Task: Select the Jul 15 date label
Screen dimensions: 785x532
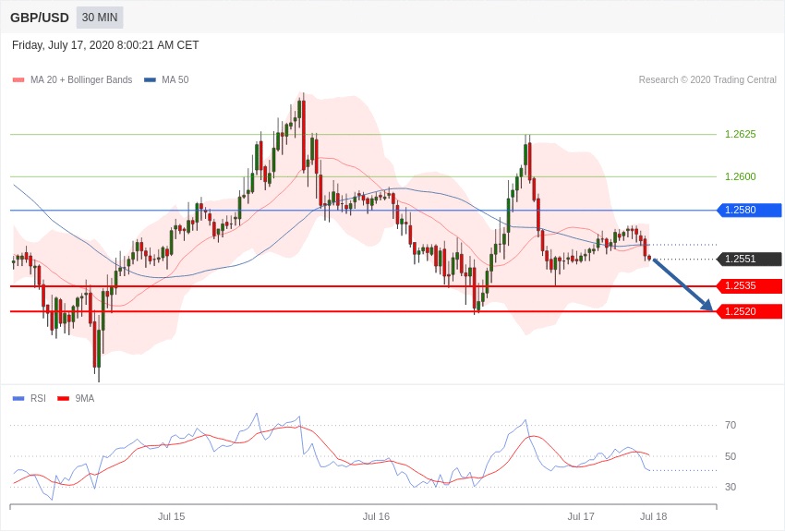Action: [x=171, y=516]
